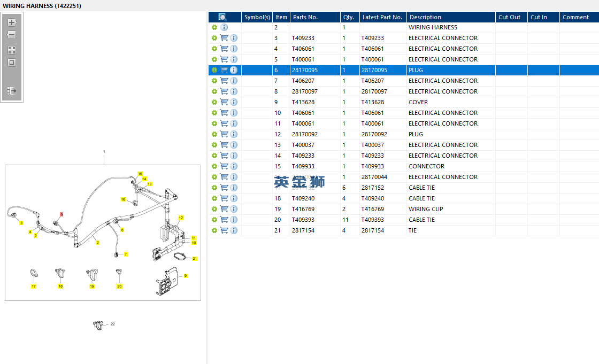Click callout 7 connector in diagram
Screen dimensions: 599x364
pyautogui.click(x=126, y=254)
